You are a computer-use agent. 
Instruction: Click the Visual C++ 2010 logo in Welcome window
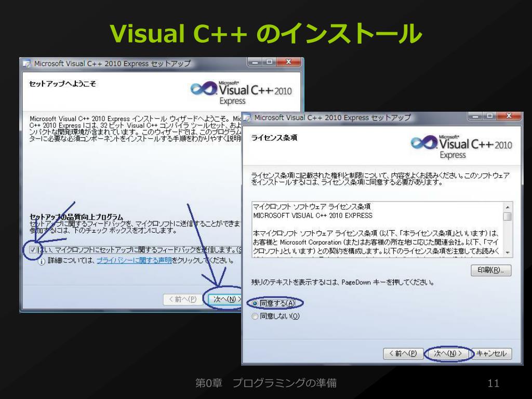(x=241, y=92)
